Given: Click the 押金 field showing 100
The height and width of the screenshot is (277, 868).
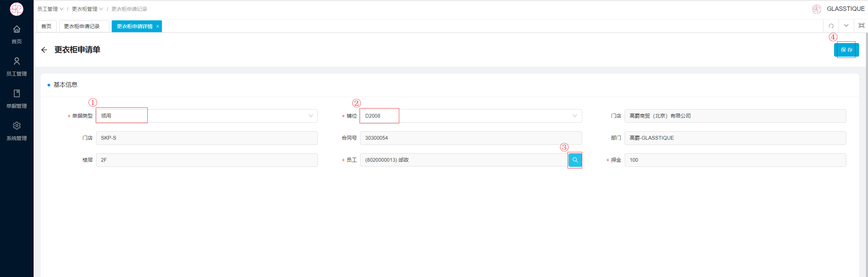Looking at the screenshot, I should pos(735,160).
